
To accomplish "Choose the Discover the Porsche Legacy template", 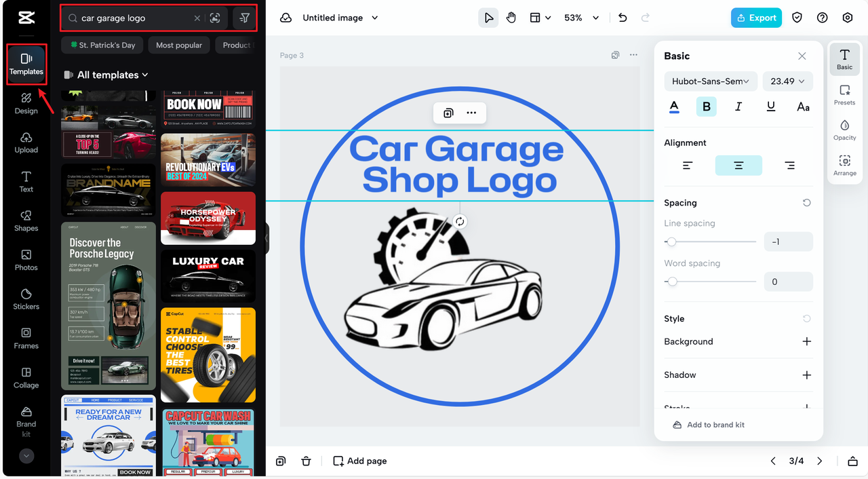I will click(x=108, y=306).
